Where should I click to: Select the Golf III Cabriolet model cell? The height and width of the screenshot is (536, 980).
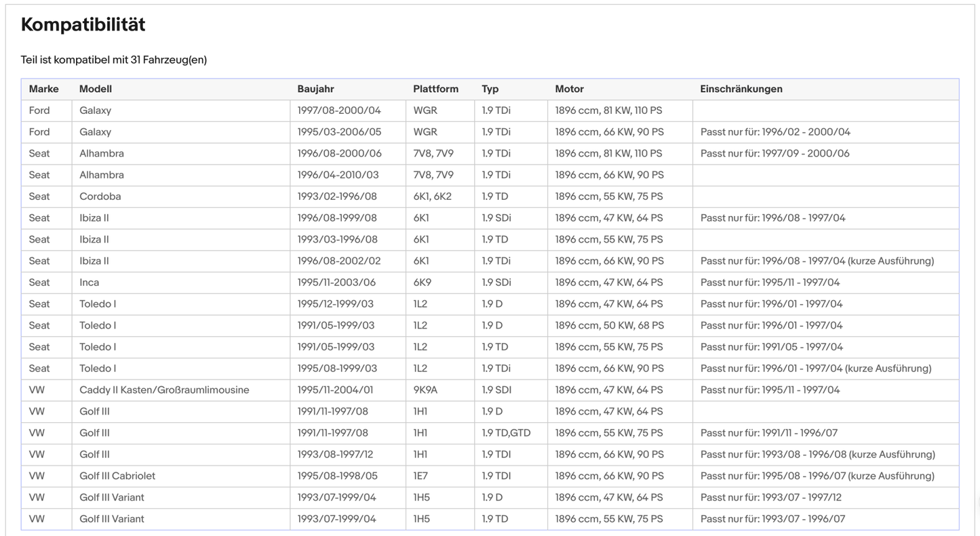pyautogui.click(x=117, y=476)
